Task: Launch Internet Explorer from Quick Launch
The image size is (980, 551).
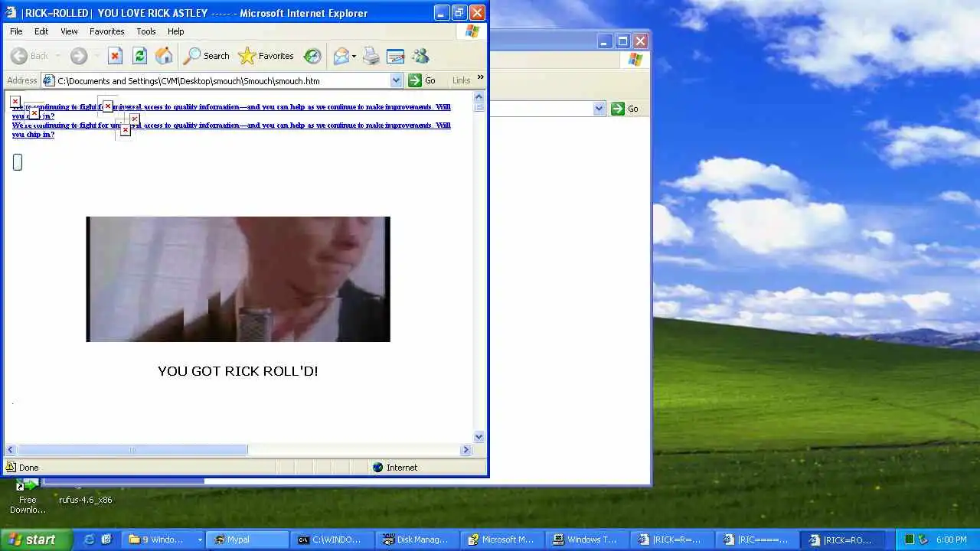Action: pyautogui.click(x=90, y=540)
